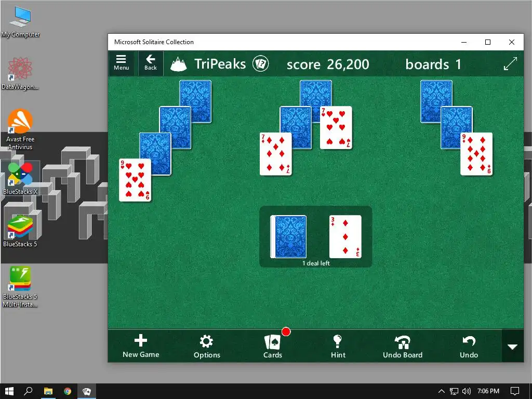Open BlueStacks 5 Multi-Instance shortcut
Image resolution: width=532 pixels, height=399 pixels.
(20, 287)
